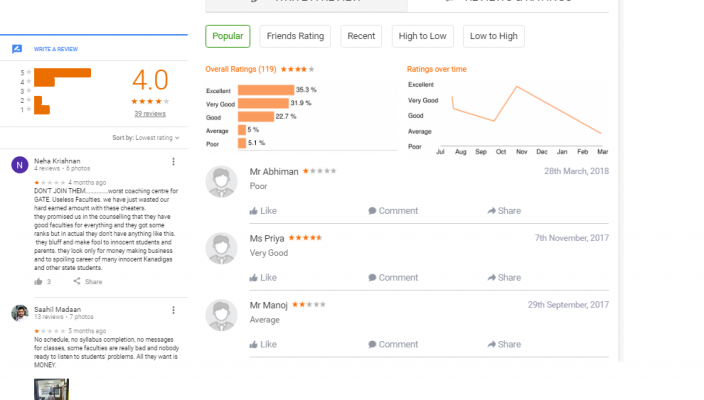The height and width of the screenshot is (400, 704).
Task: Click the Excellent 35.3 % rating bar
Action: pos(266,90)
